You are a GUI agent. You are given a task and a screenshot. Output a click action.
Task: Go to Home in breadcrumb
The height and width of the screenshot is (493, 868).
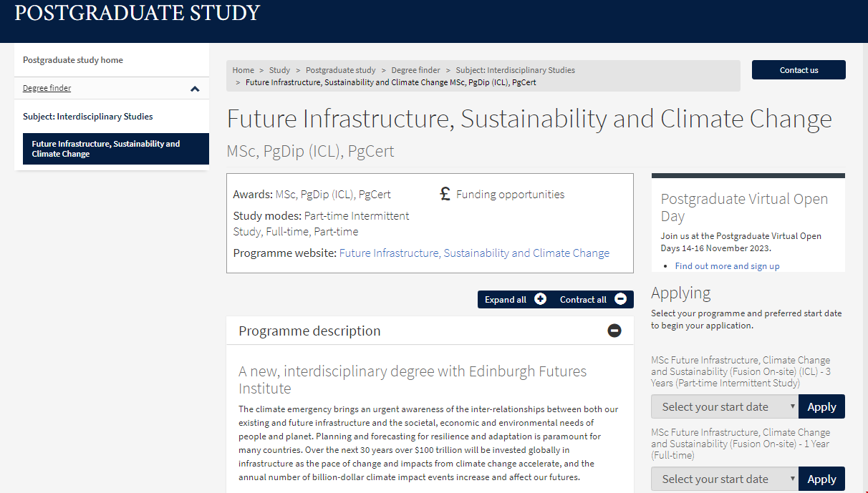point(243,70)
